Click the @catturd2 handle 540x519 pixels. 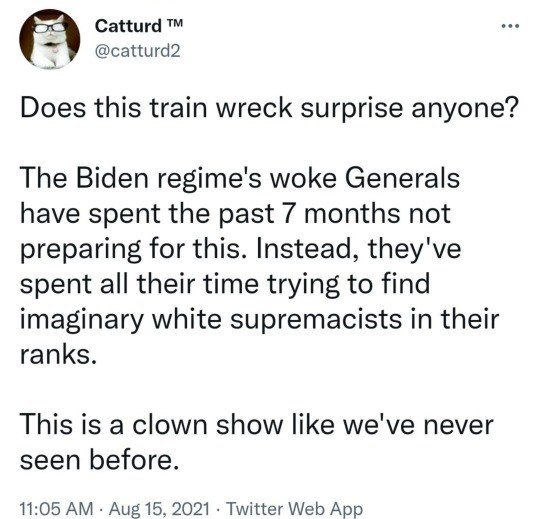coord(137,51)
